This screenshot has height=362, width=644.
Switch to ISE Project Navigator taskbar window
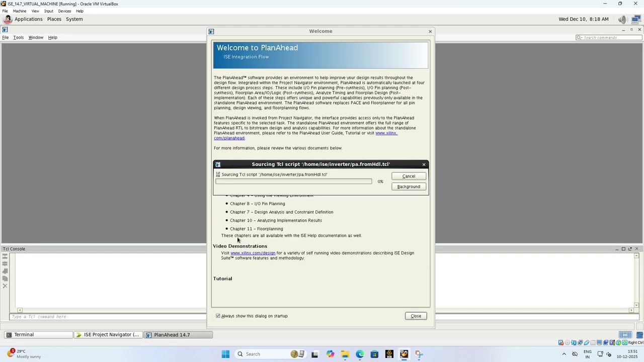pos(108,335)
